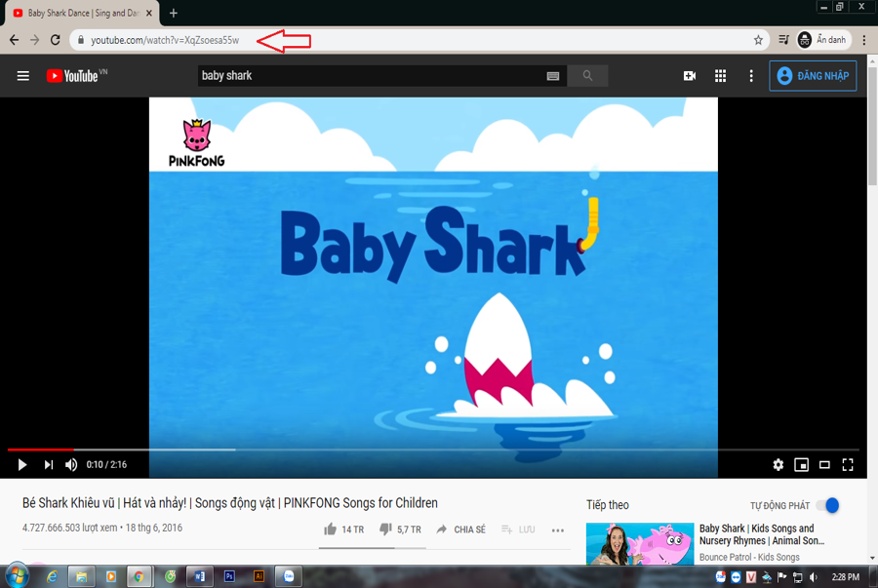Open Action Center flag in the tray
This screenshot has width=878, height=588.
(x=782, y=577)
